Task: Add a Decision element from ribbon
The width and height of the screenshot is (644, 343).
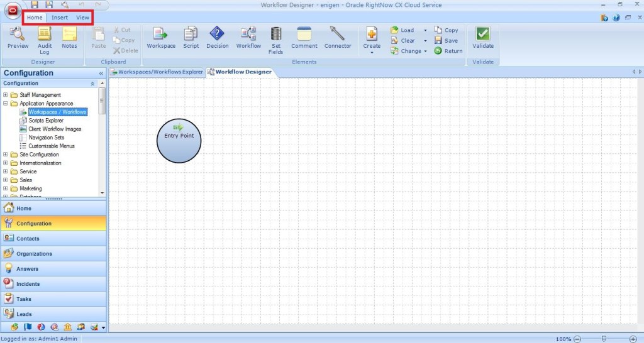Action: 217,34
